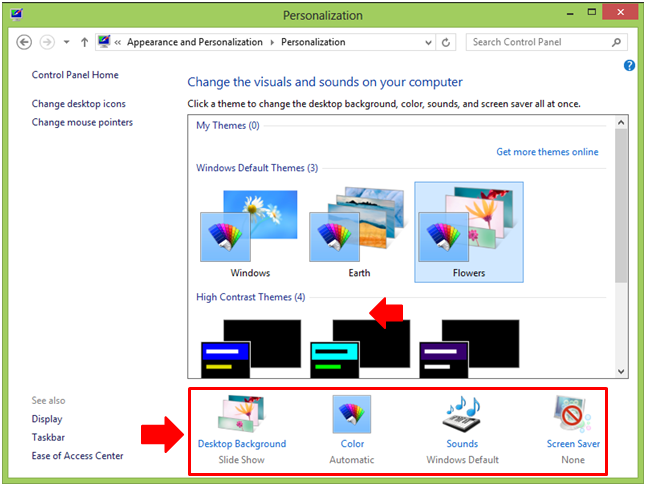Click the Search Control Panel field
Image resolution: width=646 pixels, height=486 pixels.
(538, 42)
